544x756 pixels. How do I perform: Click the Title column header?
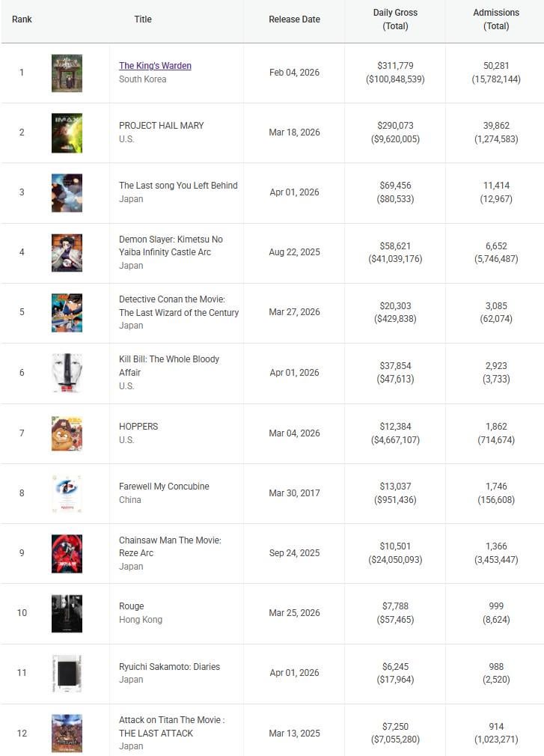tap(143, 19)
